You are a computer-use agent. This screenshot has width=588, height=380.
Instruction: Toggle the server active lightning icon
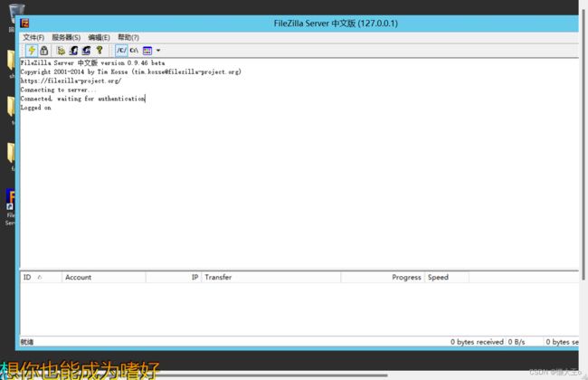32,51
